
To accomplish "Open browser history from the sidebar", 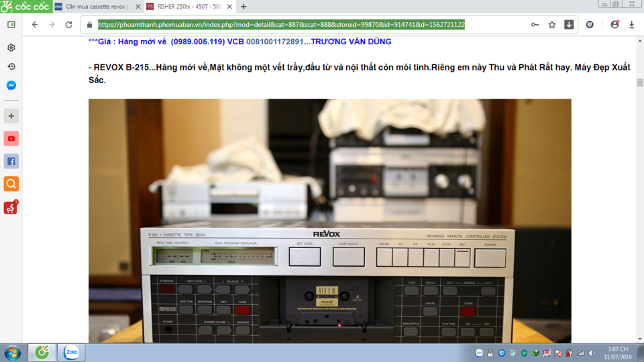I will 11,66.
